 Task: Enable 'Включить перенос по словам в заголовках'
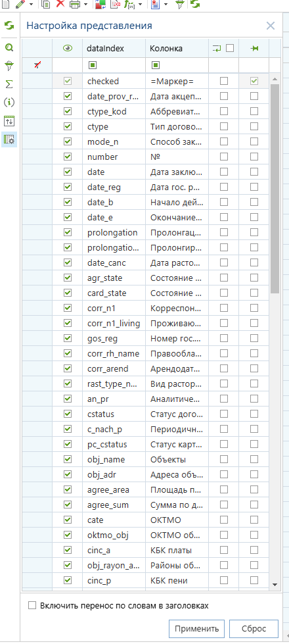(x=32, y=605)
